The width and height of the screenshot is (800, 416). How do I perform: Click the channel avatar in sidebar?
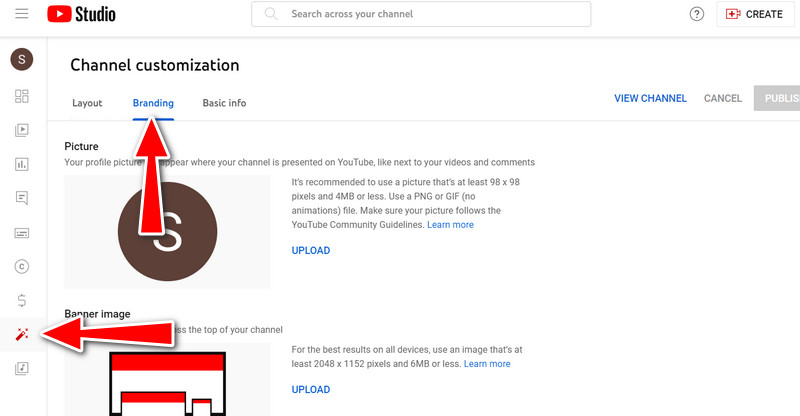click(x=21, y=60)
